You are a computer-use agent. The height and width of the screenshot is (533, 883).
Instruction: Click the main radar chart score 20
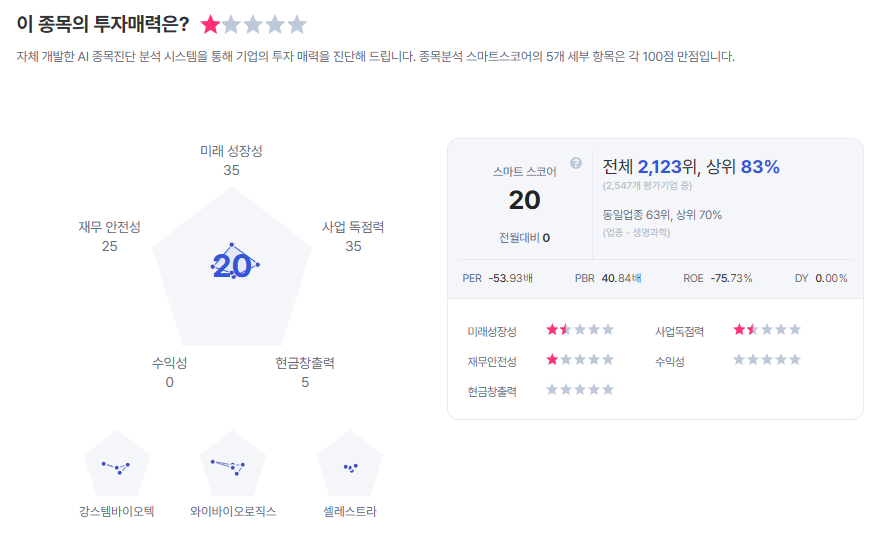click(232, 265)
